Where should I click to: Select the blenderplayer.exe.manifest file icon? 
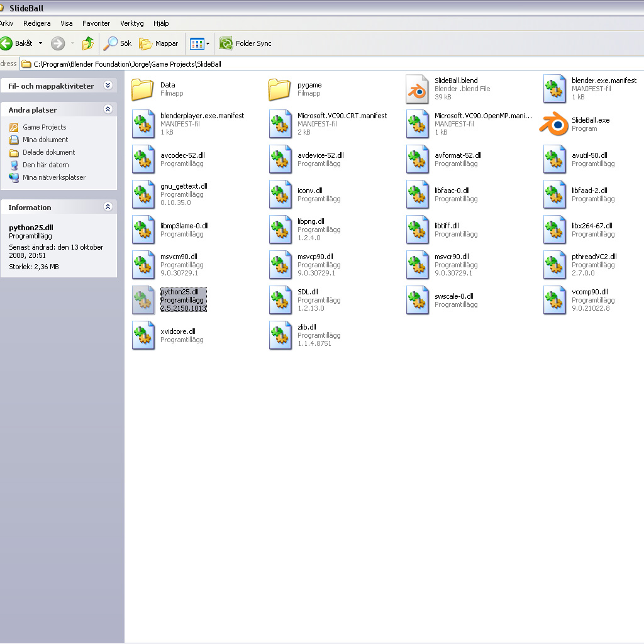click(143, 124)
